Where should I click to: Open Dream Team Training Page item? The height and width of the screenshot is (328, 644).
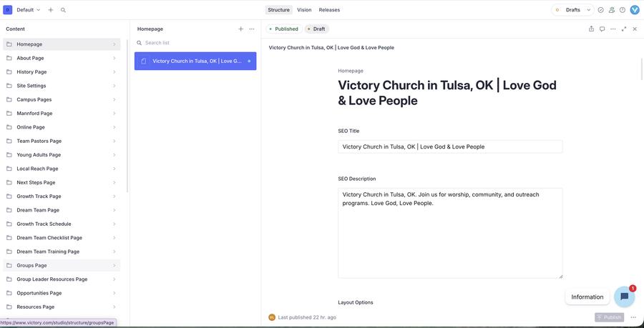62,252
